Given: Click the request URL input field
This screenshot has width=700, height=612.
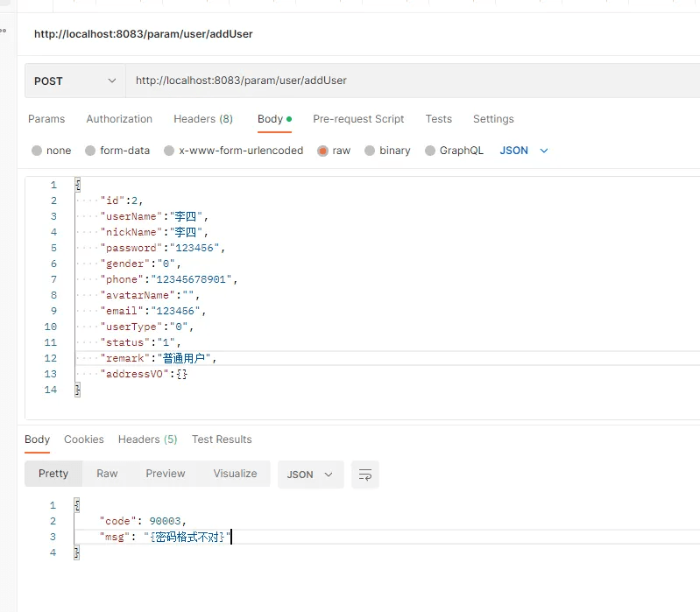Looking at the screenshot, I should pyautogui.click(x=412, y=81).
